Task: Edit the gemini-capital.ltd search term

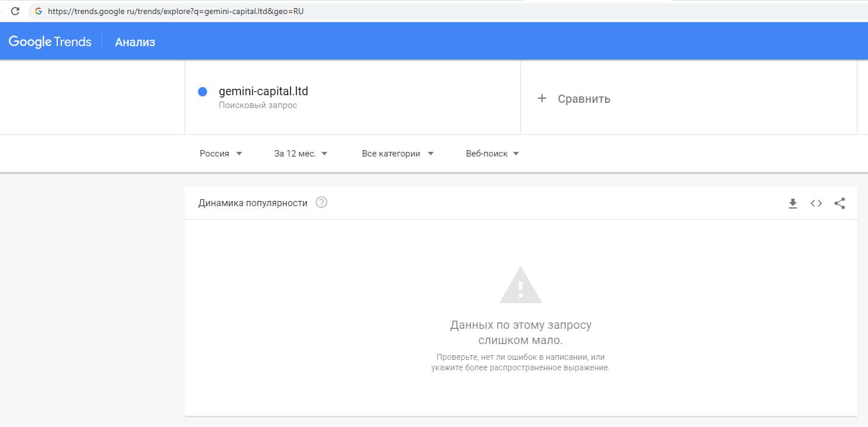Action: click(x=263, y=91)
